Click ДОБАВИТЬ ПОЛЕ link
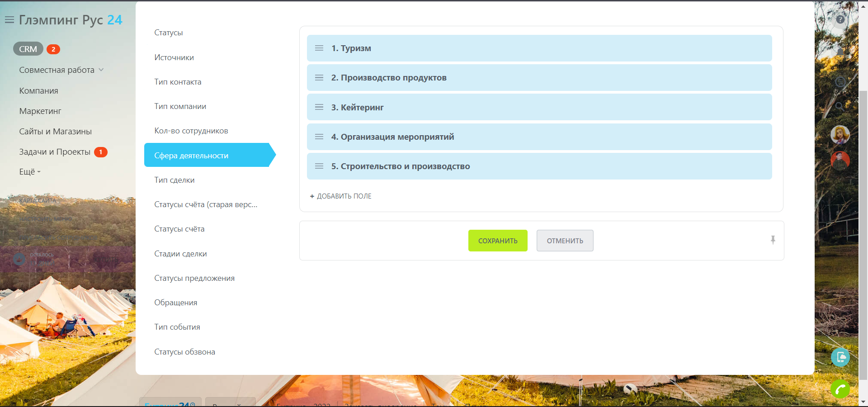 tap(344, 196)
